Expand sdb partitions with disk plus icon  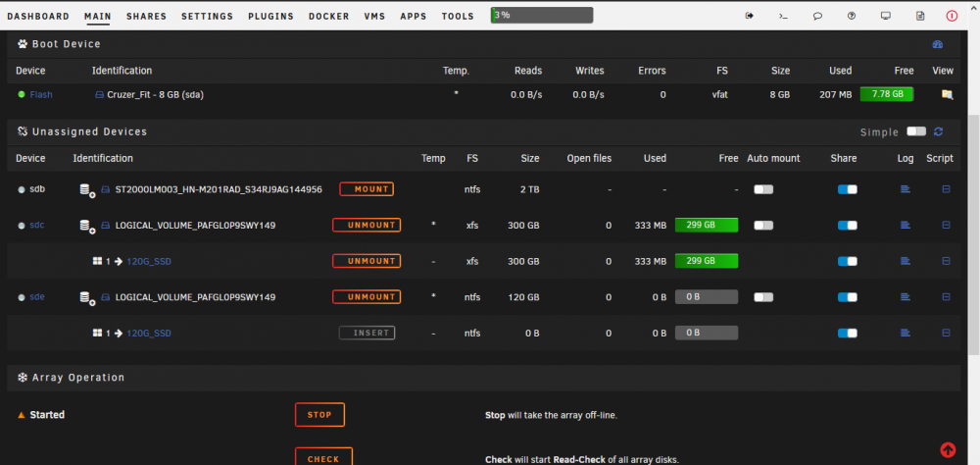(x=87, y=190)
